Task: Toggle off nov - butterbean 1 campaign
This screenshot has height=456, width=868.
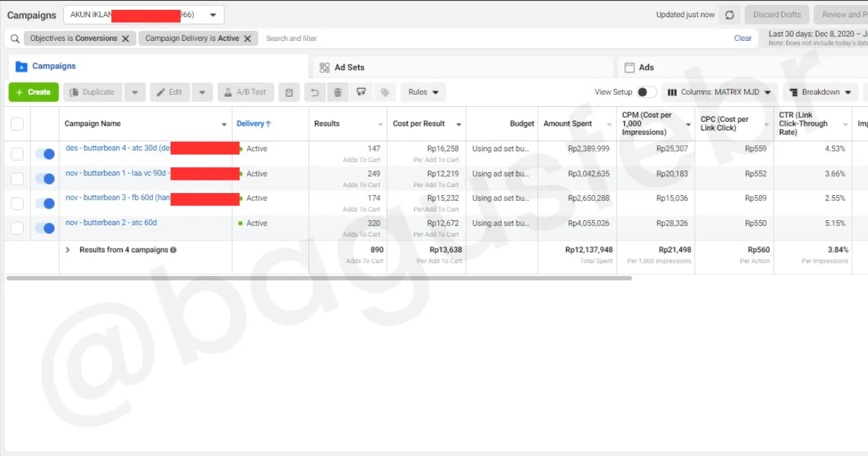Action: (44, 179)
